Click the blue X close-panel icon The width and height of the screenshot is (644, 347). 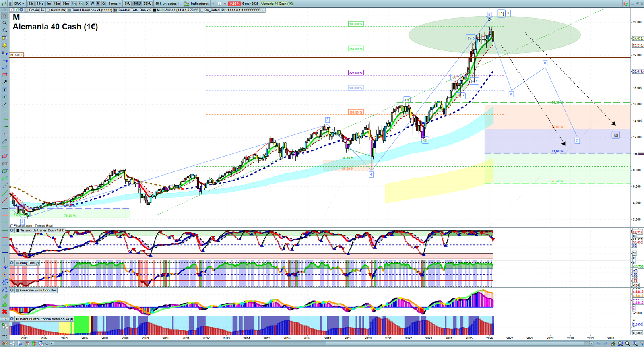point(21,10)
